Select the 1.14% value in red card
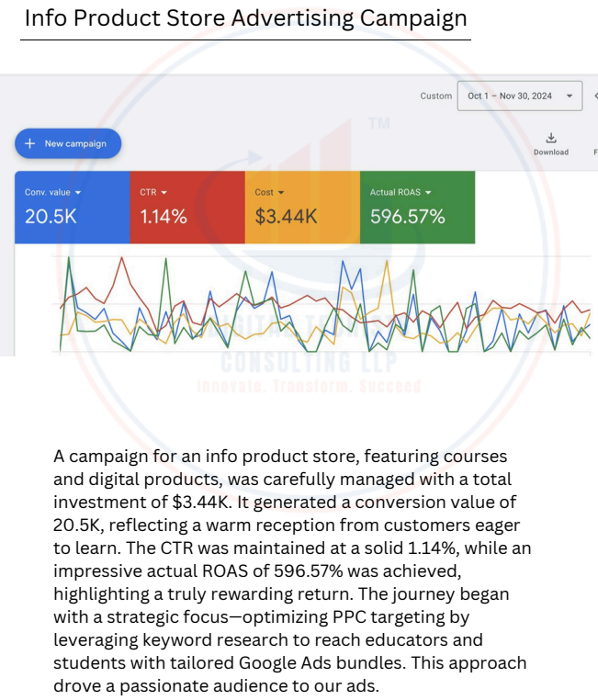The width and height of the screenshot is (598, 700). point(164,217)
